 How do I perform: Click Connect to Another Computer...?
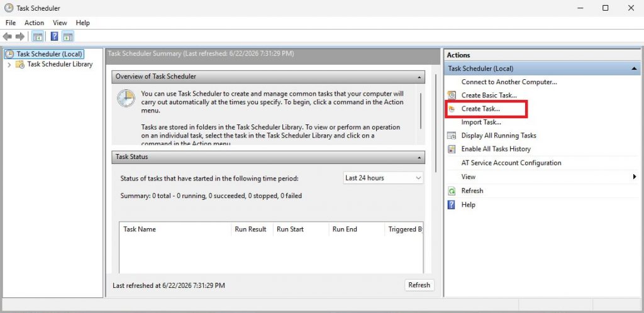tap(509, 82)
